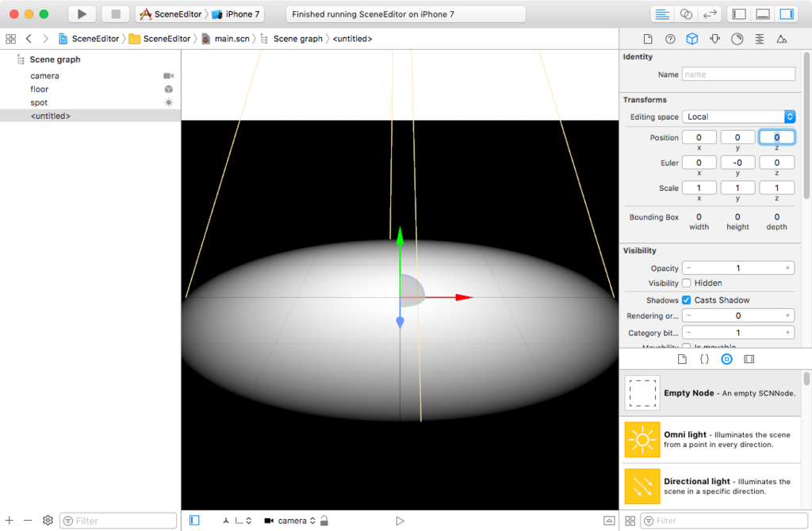Open scene graph gear actions menu
The height and width of the screenshot is (531, 812).
pyautogui.click(x=48, y=521)
